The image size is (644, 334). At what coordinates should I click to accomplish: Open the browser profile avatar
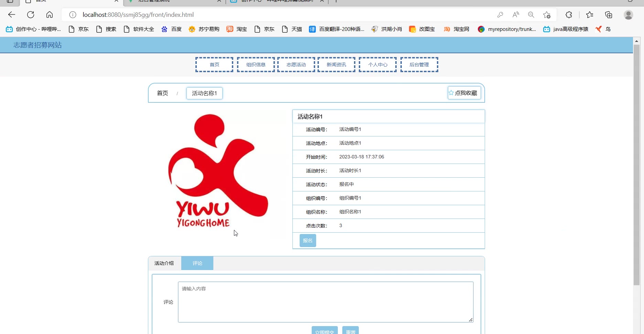(629, 15)
